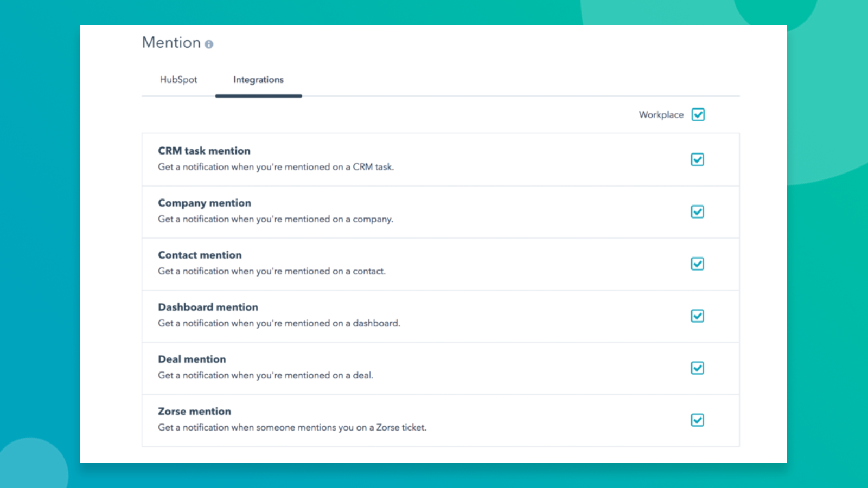
Task: Toggle the Zorse mention checkbox
Action: (697, 420)
